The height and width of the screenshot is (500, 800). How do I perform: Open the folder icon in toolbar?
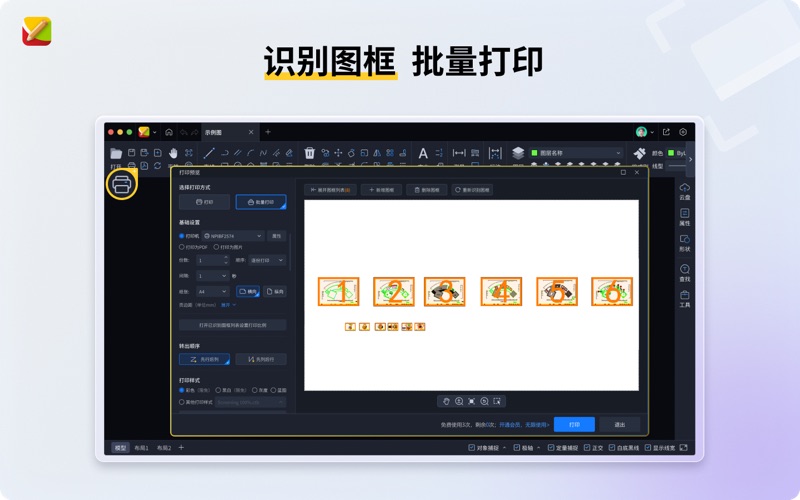click(116, 153)
